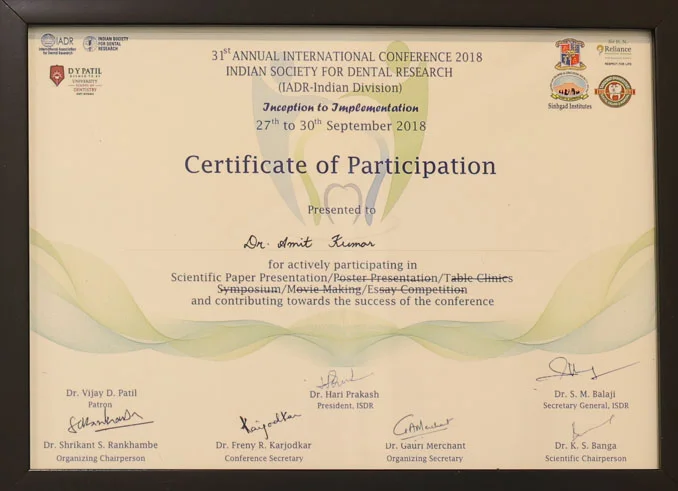Image resolution: width=678 pixels, height=491 pixels.
Task: Click signature above Dr. K. S. Banga
Action: (591, 428)
